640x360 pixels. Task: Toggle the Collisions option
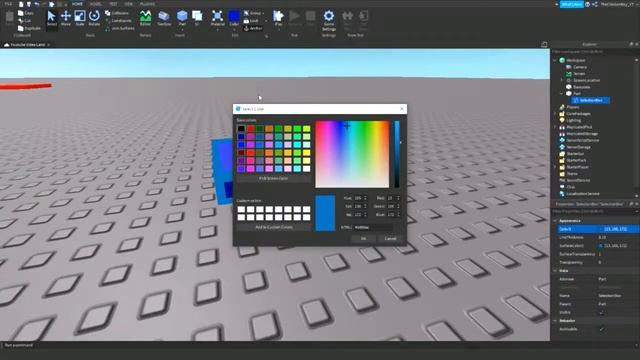pyautogui.click(x=117, y=13)
